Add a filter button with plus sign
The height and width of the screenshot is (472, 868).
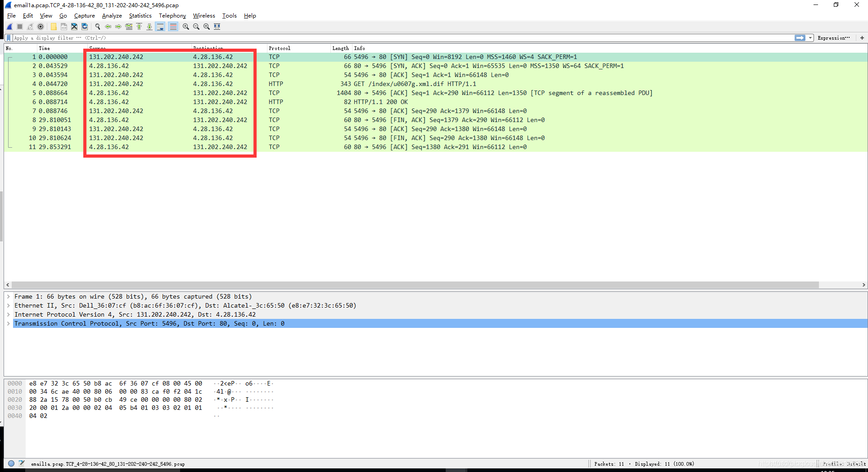coord(862,38)
